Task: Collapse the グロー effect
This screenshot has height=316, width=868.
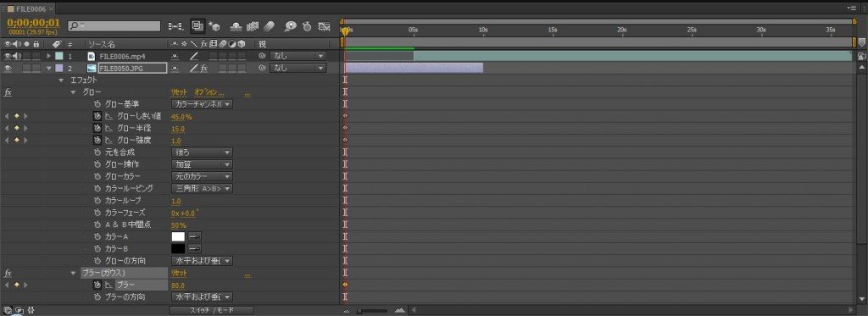Action: click(73, 92)
